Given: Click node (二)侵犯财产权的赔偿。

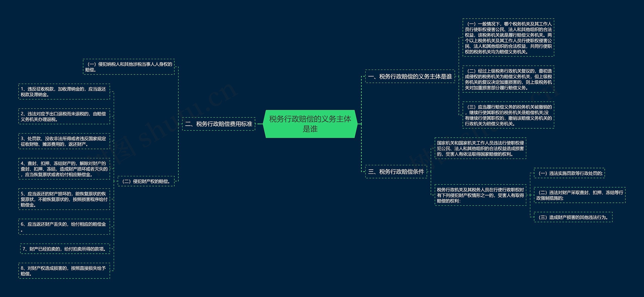Looking at the screenshot, I should (x=146, y=181).
